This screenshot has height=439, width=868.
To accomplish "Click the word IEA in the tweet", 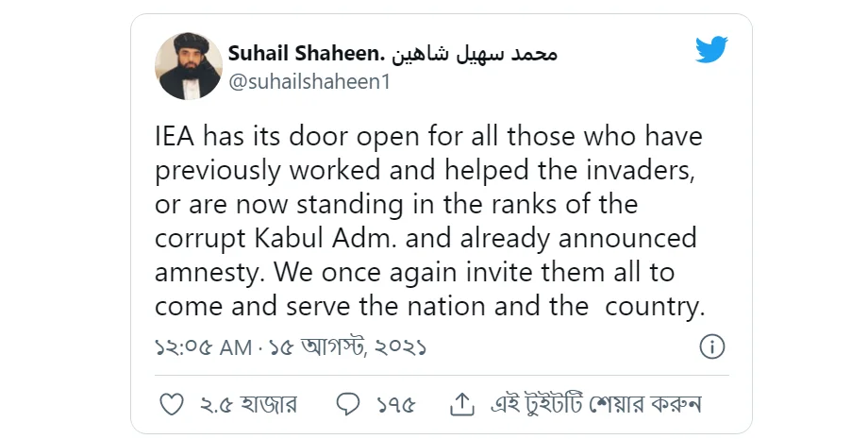I will point(175,137).
